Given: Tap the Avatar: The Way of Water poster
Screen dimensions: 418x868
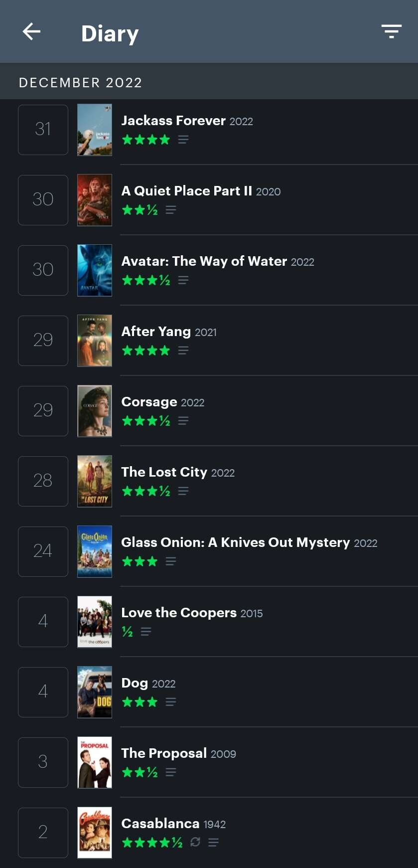Looking at the screenshot, I should (x=95, y=271).
